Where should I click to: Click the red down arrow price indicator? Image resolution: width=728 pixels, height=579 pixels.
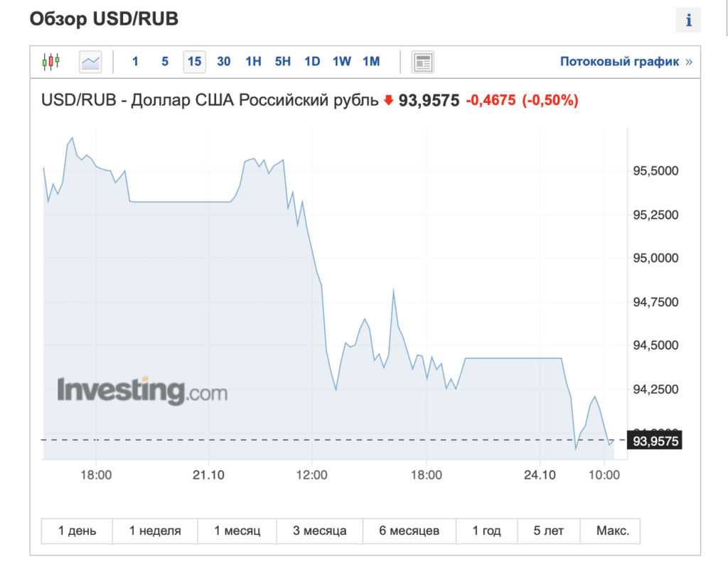(x=388, y=101)
